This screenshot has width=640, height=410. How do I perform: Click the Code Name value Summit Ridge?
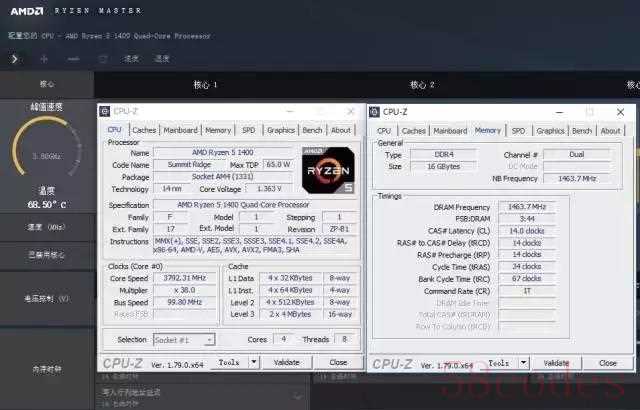189,165
